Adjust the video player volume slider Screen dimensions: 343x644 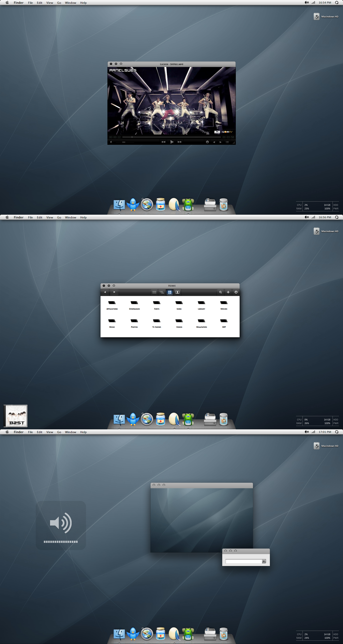point(125,142)
